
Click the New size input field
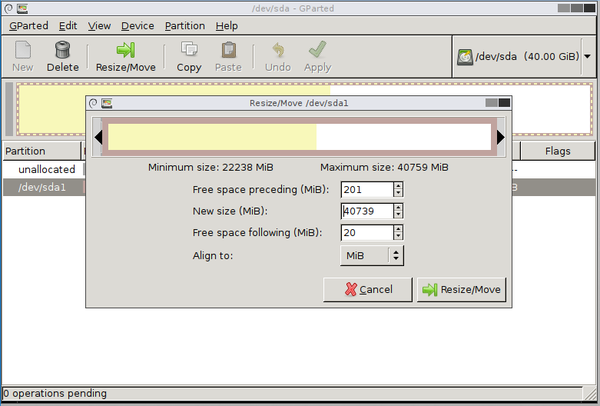click(x=367, y=211)
